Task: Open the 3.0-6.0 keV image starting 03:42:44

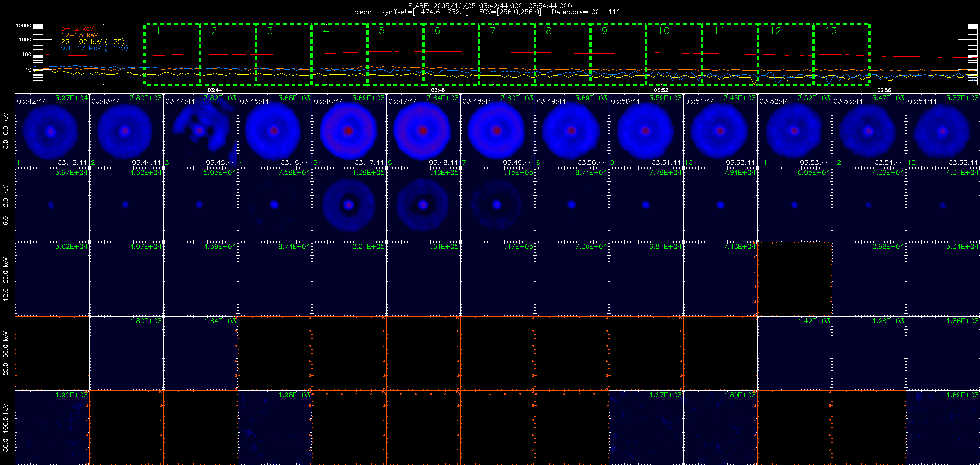Action: pos(52,131)
